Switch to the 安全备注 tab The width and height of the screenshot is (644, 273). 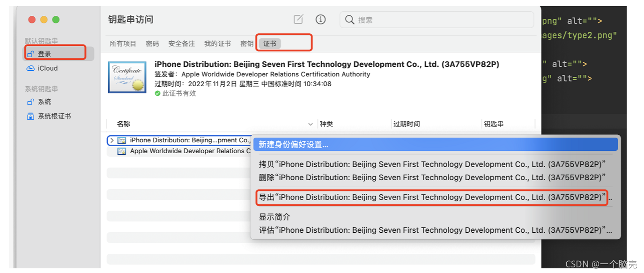pyautogui.click(x=182, y=44)
